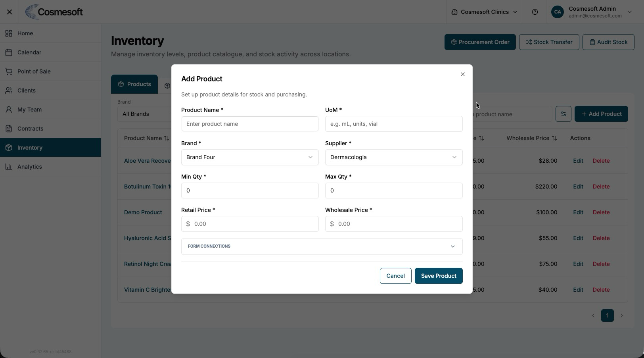Click the Add Product button
The height and width of the screenshot is (358, 644).
(x=601, y=114)
